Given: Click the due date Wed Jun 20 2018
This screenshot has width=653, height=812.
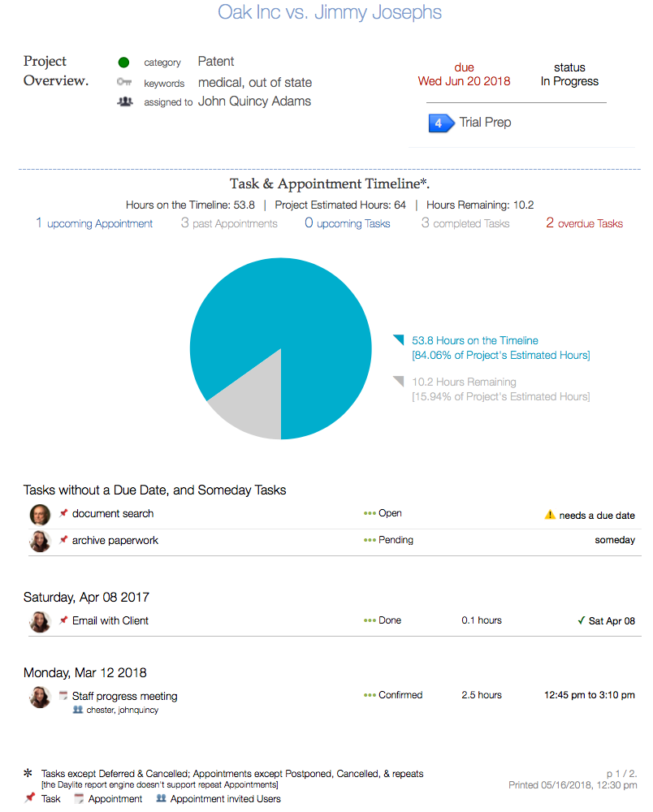Looking at the screenshot, I should pos(464,81).
